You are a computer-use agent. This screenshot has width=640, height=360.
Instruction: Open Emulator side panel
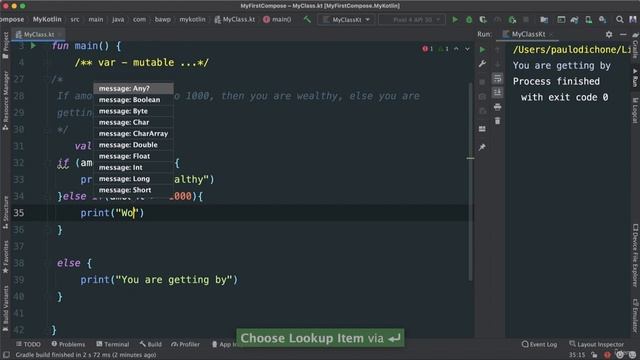(x=635, y=315)
